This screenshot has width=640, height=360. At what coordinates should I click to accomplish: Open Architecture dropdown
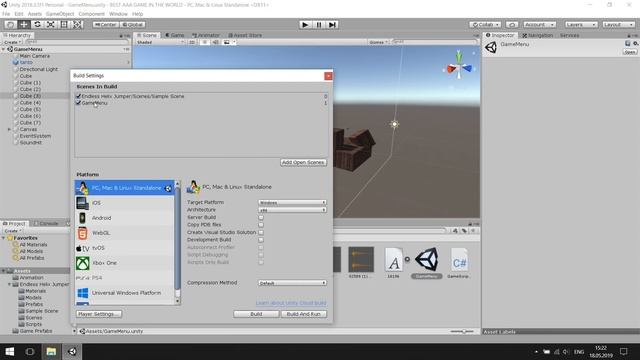click(x=292, y=210)
